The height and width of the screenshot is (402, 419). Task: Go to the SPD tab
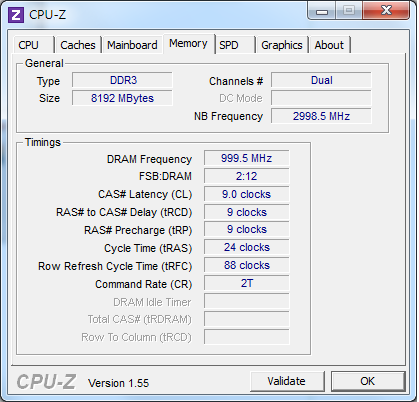pyautogui.click(x=235, y=45)
